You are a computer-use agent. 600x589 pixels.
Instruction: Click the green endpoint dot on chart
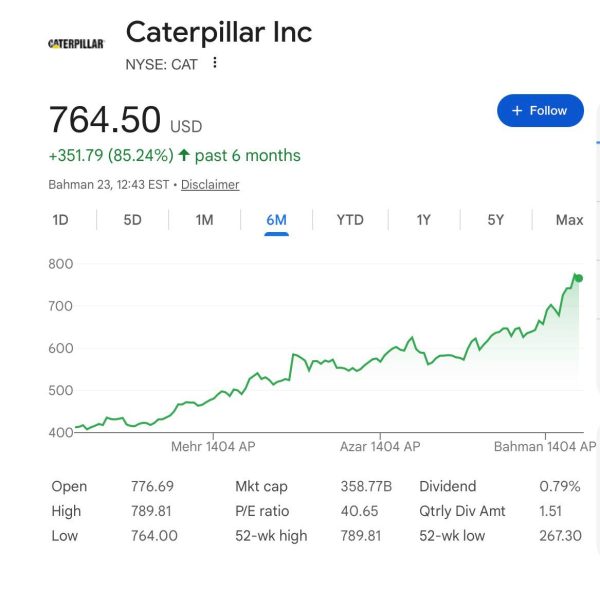coord(578,278)
